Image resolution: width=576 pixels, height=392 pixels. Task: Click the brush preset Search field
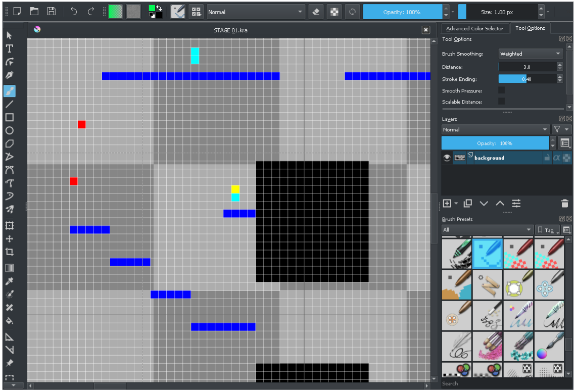coord(500,383)
